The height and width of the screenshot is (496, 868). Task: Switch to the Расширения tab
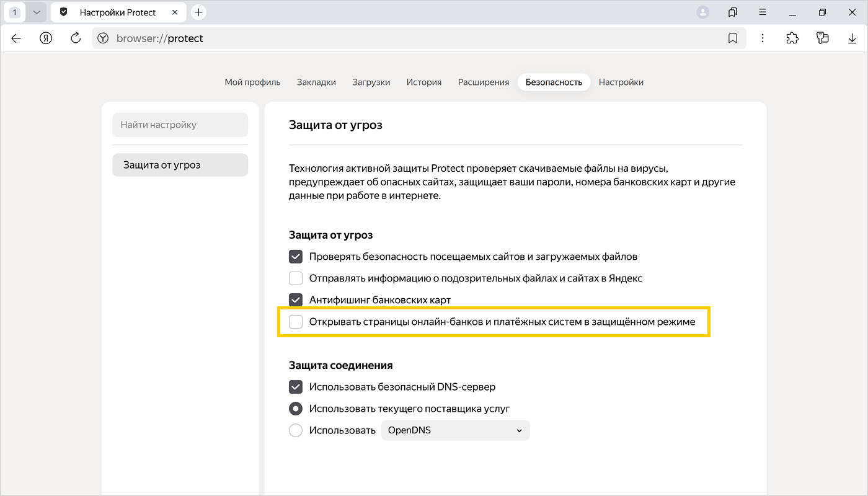coord(483,82)
